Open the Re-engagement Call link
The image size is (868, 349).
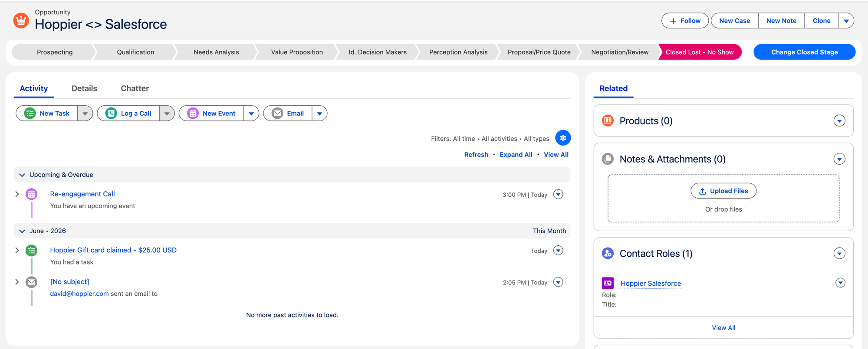pyautogui.click(x=82, y=194)
